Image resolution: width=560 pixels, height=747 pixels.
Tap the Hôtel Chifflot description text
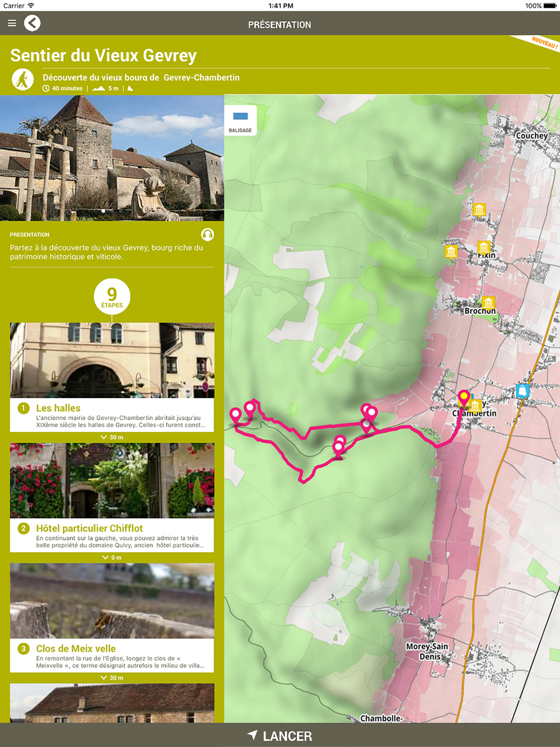pyautogui.click(x=120, y=542)
